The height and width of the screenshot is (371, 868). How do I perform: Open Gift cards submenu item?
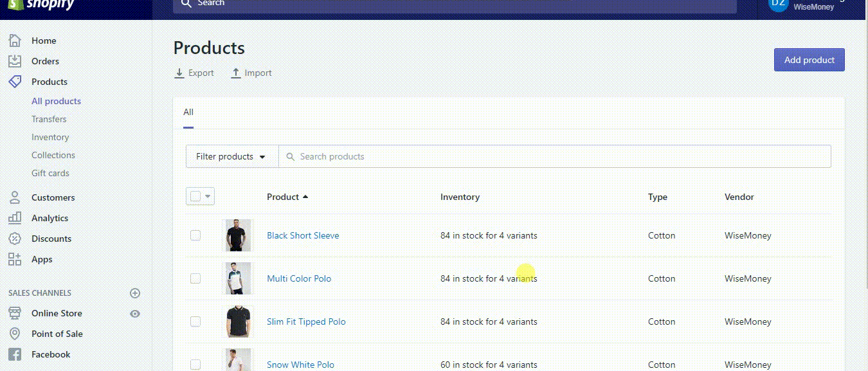(50, 173)
